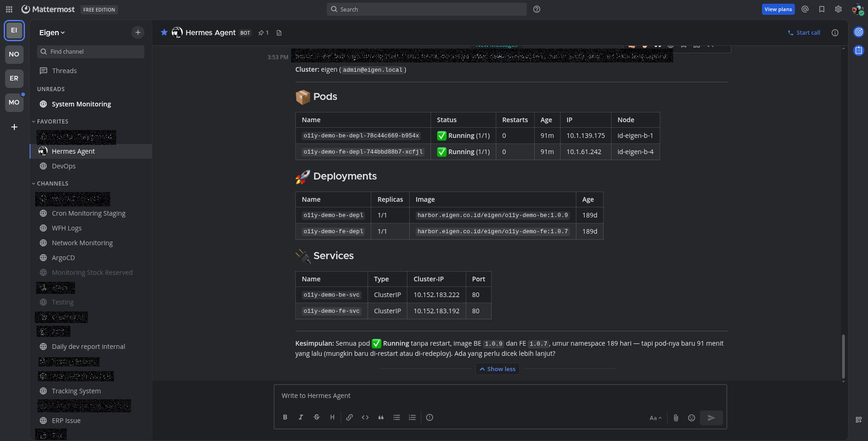Open Saved messages bookmark icon
This screenshot has width=868, height=441.
pos(822,9)
